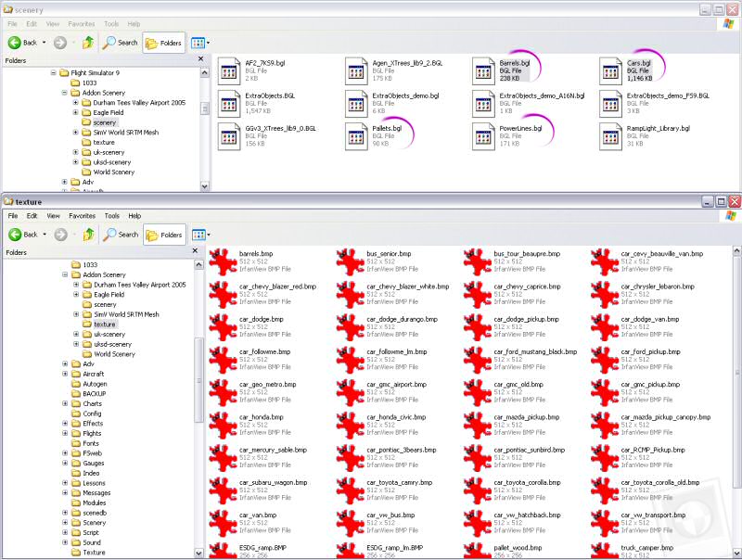Select the PowerLines.bgl file icon
Screen dimensions: 742x560
(x=482, y=135)
